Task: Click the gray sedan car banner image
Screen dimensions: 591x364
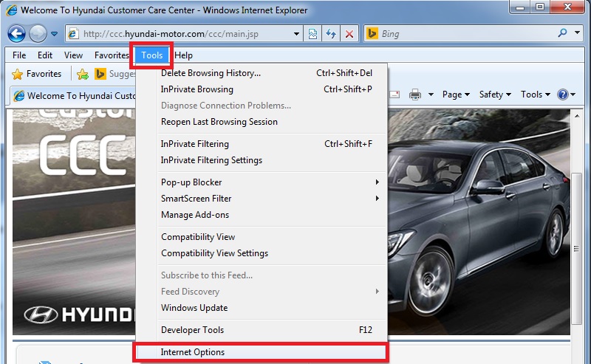Action: point(479,222)
